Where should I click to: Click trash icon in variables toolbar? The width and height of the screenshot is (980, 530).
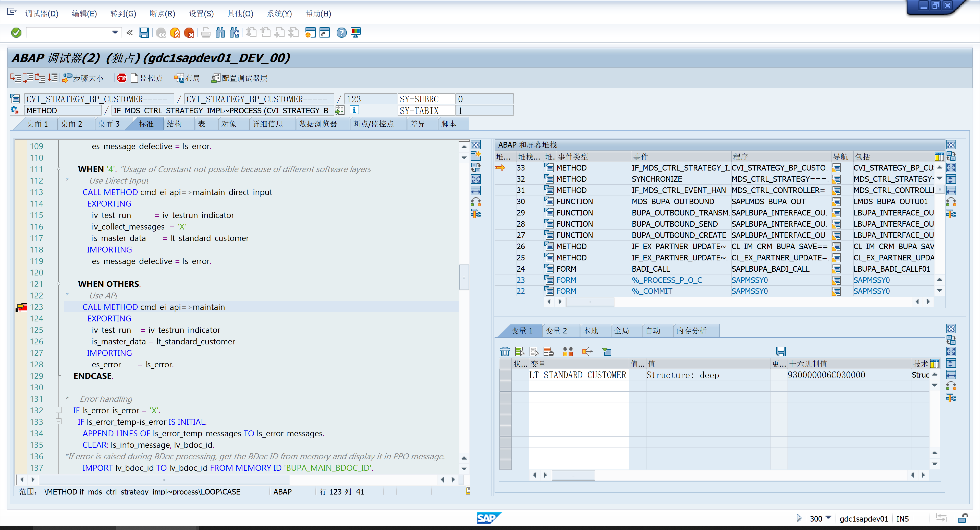point(505,351)
